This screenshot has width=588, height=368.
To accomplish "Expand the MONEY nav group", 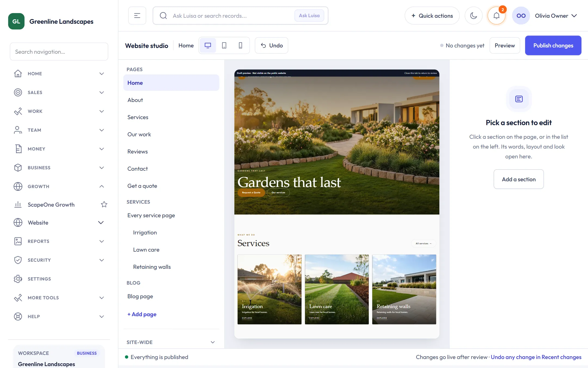I will pos(59,149).
